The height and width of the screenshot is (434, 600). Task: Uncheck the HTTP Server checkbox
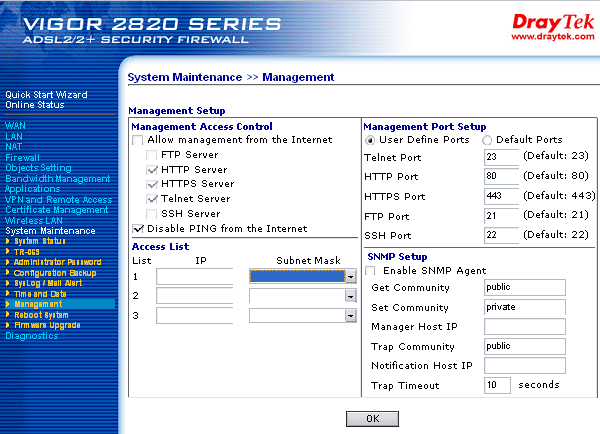[x=152, y=170]
